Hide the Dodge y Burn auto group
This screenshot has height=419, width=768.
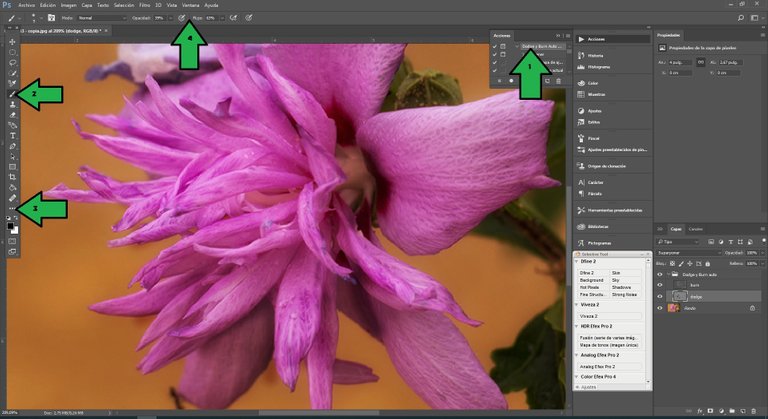click(x=660, y=274)
